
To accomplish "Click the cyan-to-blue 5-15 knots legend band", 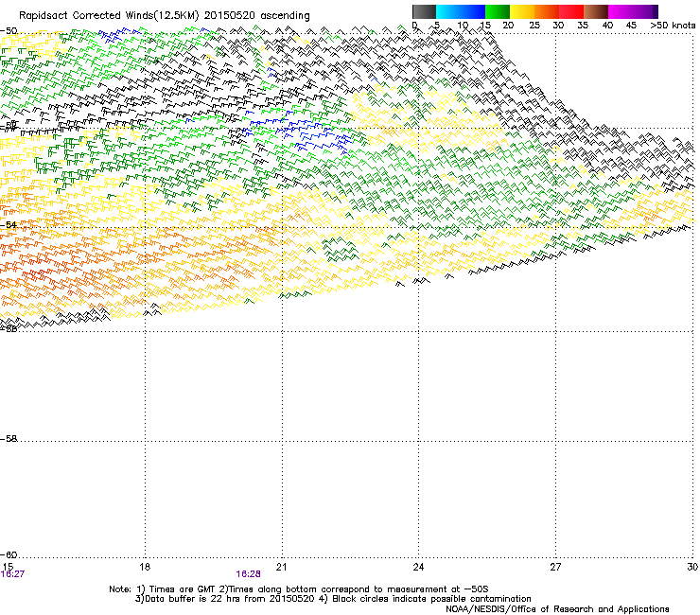I will coord(461,11).
